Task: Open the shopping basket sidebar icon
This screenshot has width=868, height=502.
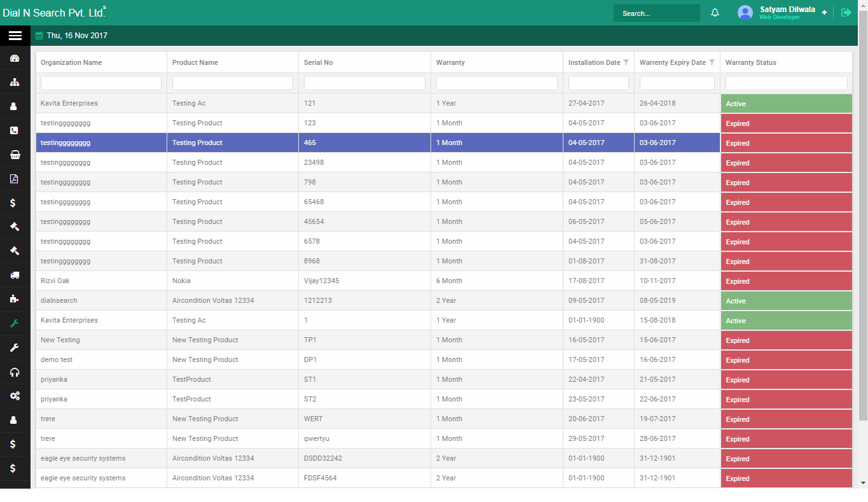Action: click(x=15, y=155)
